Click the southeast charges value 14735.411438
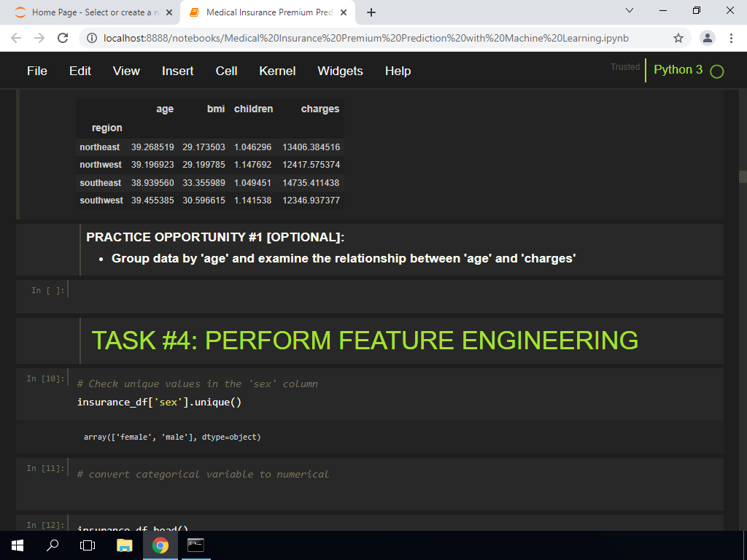Viewport: 747px width, 560px height. coord(311,183)
